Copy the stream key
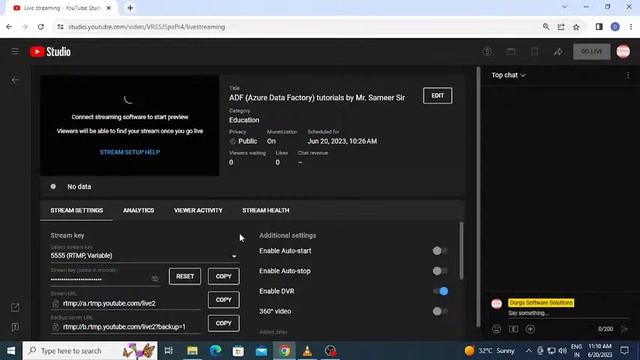The width and height of the screenshot is (640, 360). tap(224, 276)
